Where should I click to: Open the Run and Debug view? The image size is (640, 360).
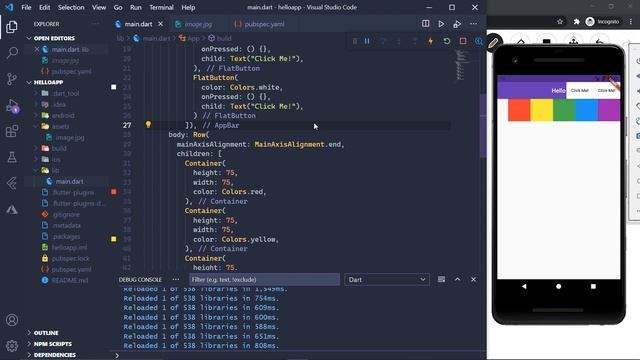tap(12, 106)
